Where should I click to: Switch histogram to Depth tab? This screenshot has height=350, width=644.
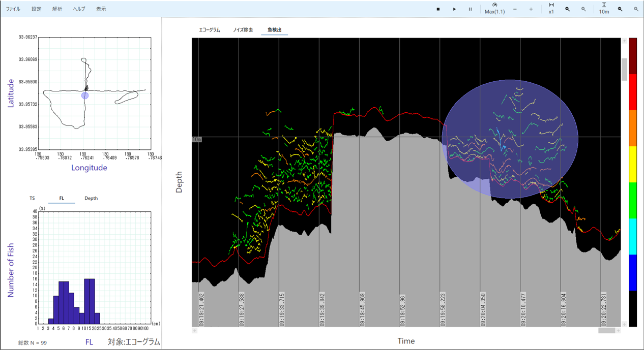tap(91, 198)
